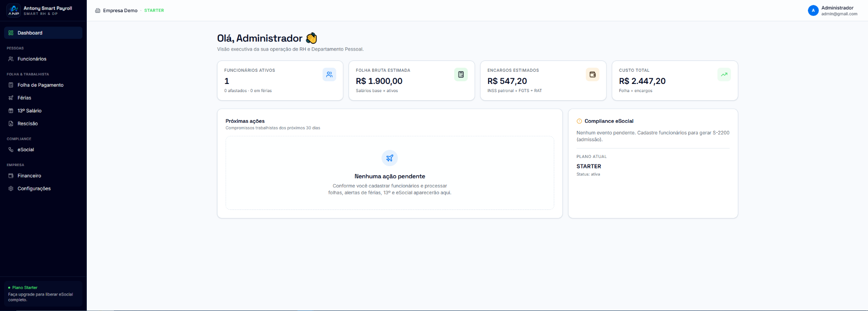Open the Dashboard menu item

(43, 33)
